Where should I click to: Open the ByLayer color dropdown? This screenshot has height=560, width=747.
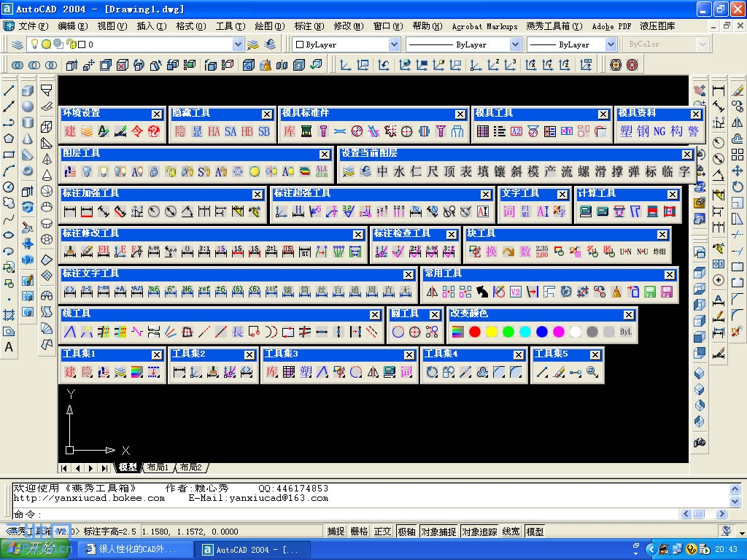(394, 44)
